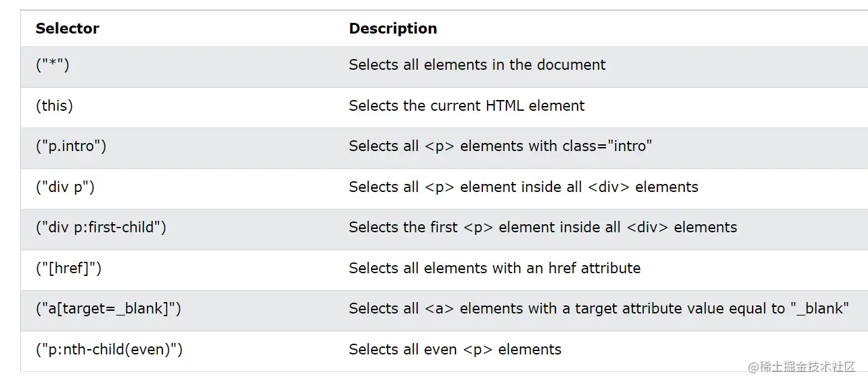
Task: Click the (this) selector cell
Action: click(54, 106)
